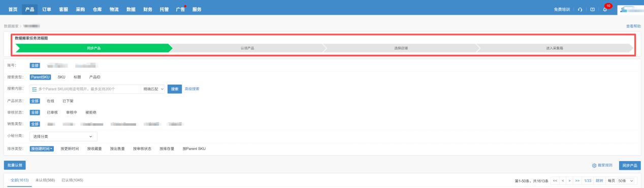Sort by 按收藏量
This screenshot has height=188, width=644.
94,148
